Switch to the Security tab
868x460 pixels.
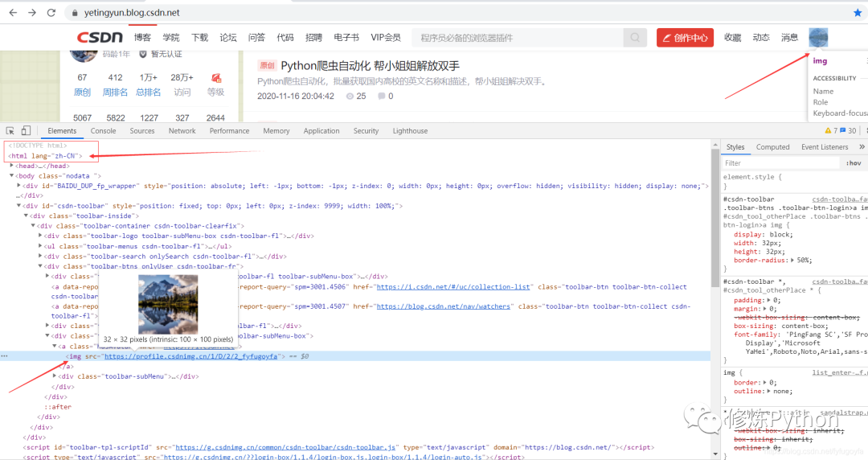(x=366, y=131)
